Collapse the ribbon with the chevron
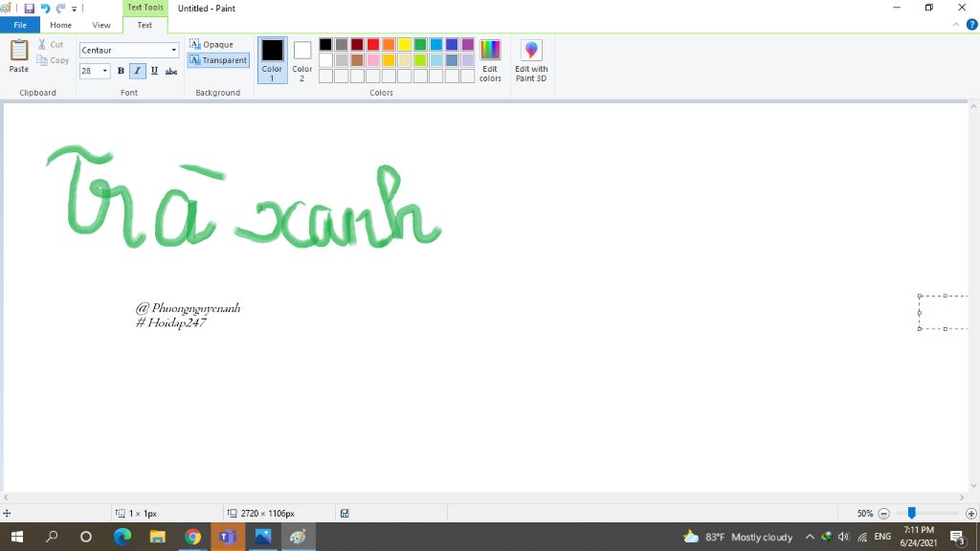The image size is (980, 551). (x=956, y=25)
